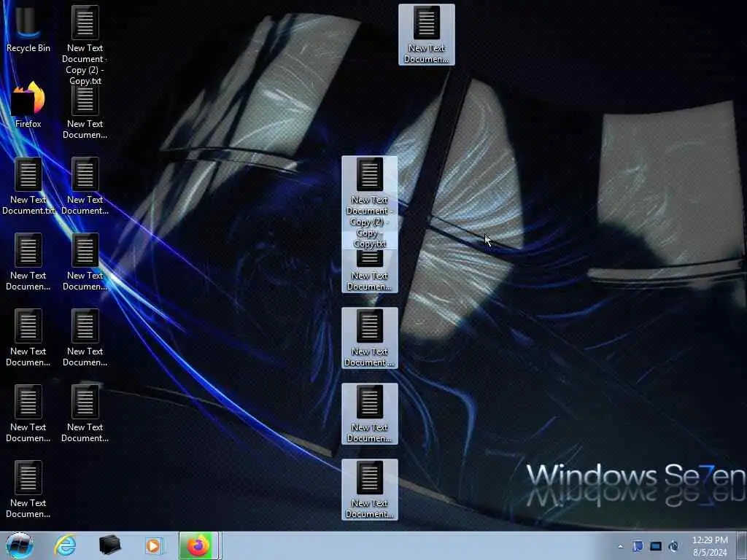Open the black folder Explorer icon on taskbar

pos(109,545)
